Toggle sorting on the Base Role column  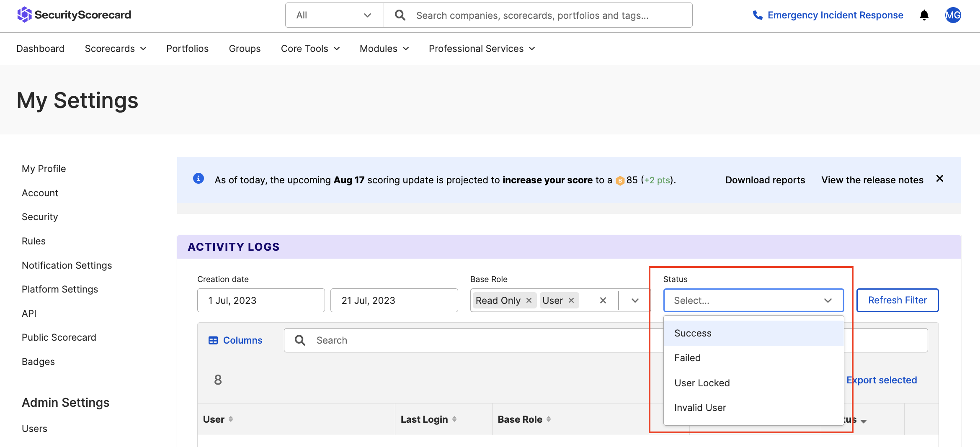tap(549, 419)
